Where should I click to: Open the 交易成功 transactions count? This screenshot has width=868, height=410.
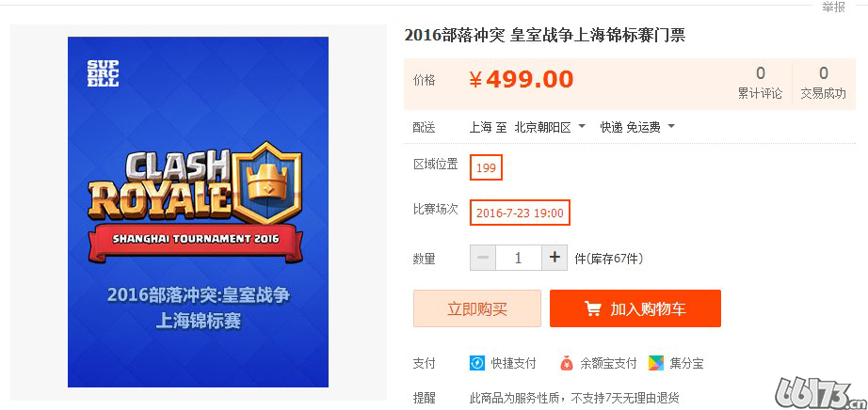pos(823,83)
